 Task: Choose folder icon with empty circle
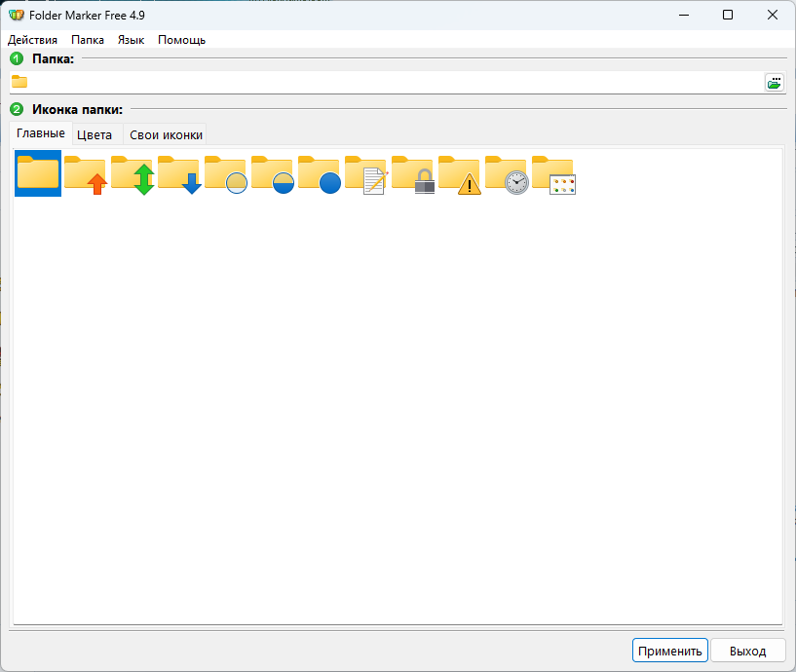tap(226, 173)
